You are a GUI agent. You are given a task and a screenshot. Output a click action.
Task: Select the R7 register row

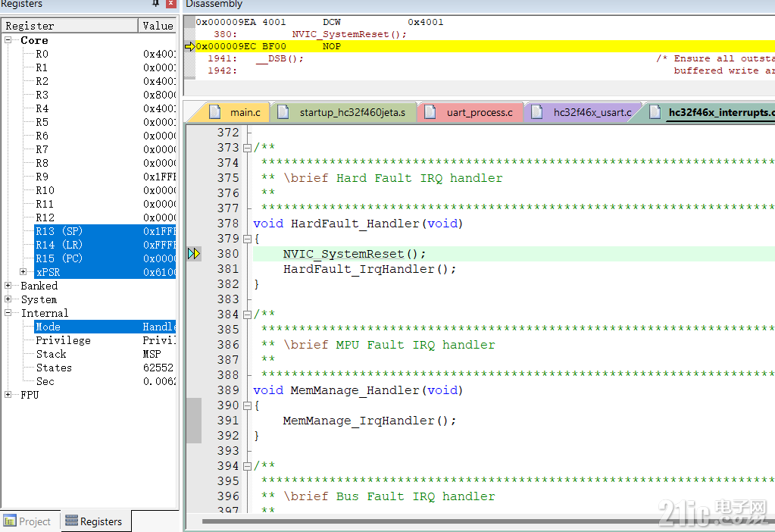(105, 149)
